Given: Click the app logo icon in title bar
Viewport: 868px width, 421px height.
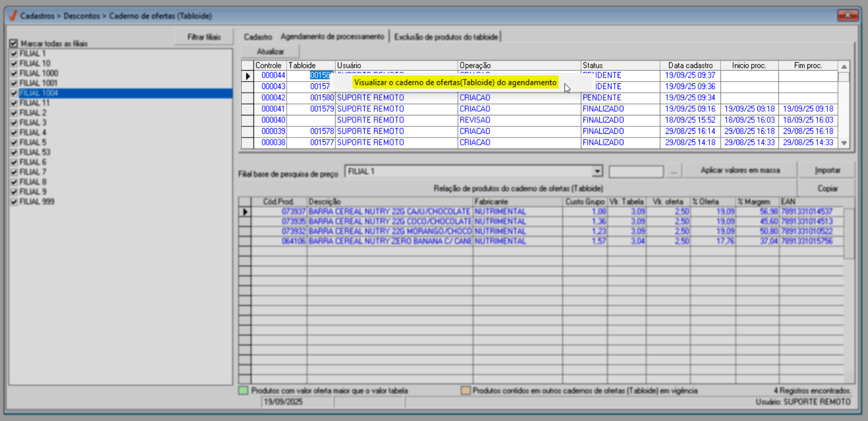Looking at the screenshot, I should (13, 16).
